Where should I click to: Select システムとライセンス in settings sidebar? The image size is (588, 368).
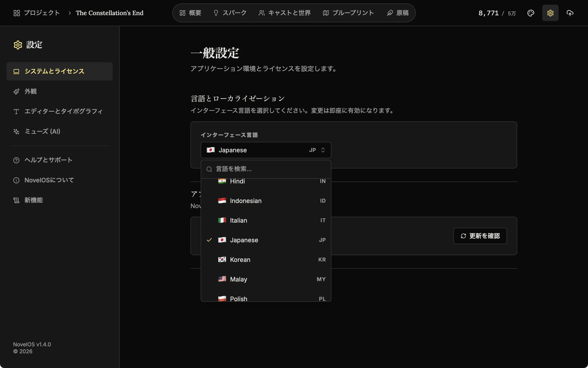pos(60,71)
